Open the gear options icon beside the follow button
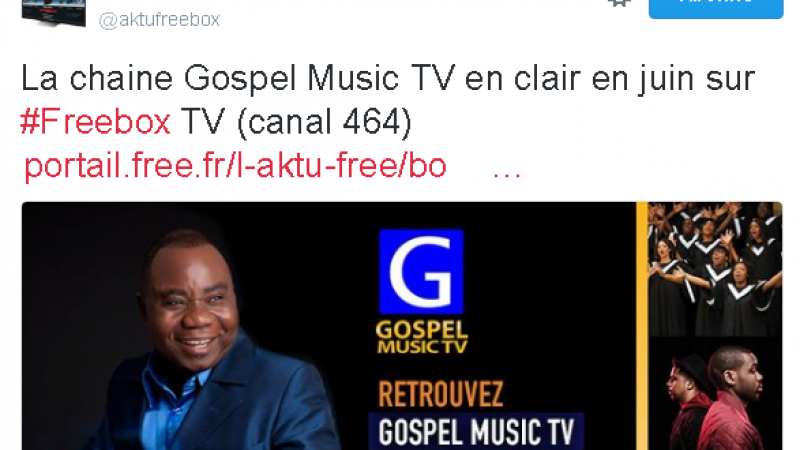 click(x=619, y=3)
